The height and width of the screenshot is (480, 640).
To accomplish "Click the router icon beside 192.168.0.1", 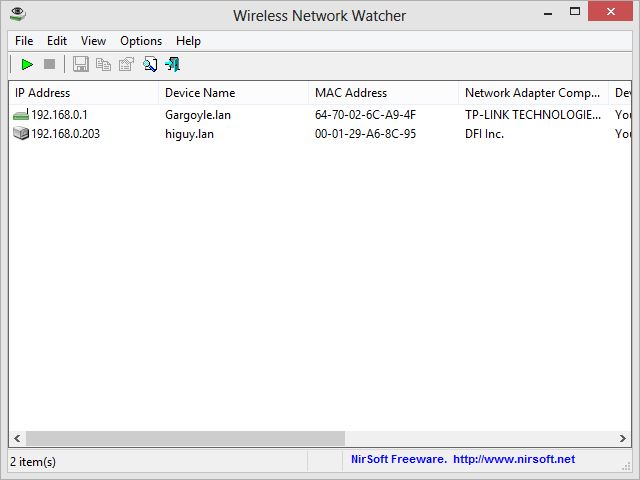I will (x=21, y=115).
